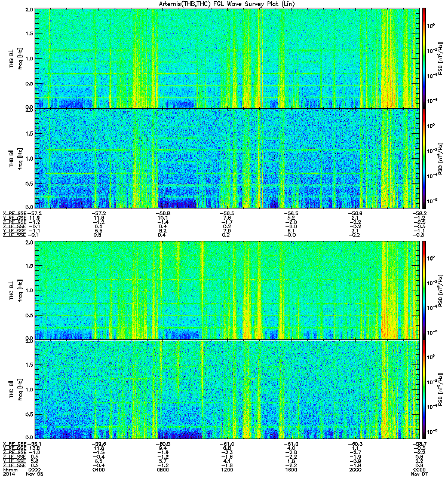
Task: Click the color bar of the THC B-parallel panel
Action: click(424, 390)
